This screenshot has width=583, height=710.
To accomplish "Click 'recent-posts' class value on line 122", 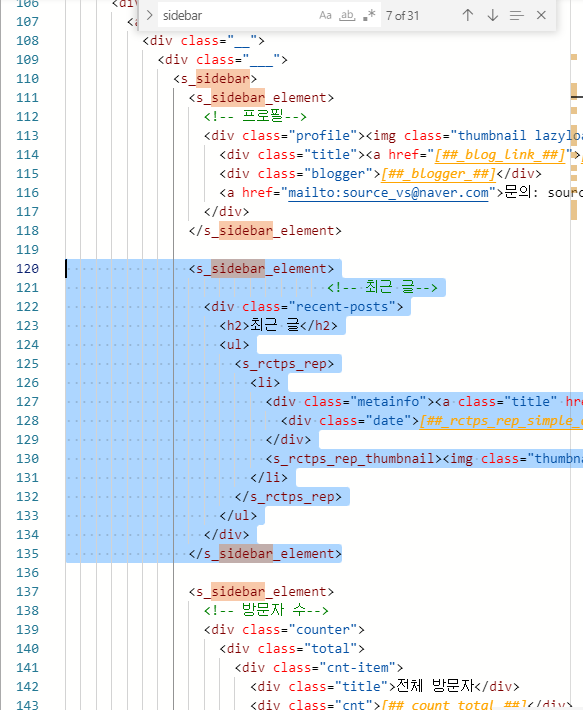I will (x=342, y=307).
